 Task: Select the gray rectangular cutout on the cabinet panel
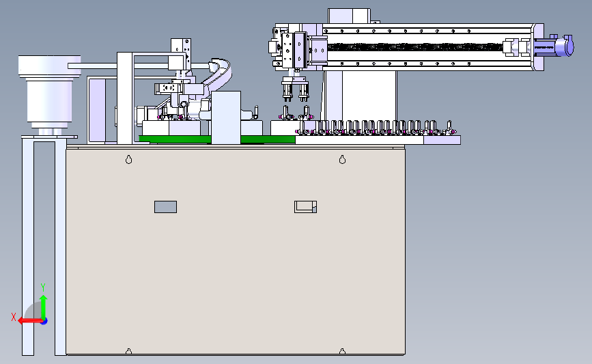[165, 207]
